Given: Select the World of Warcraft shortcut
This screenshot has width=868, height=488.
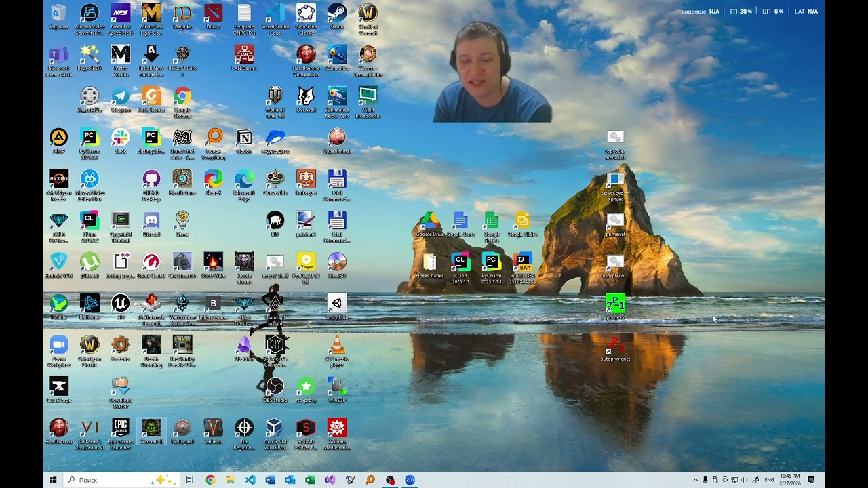Looking at the screenshot, I should [368, 20].
